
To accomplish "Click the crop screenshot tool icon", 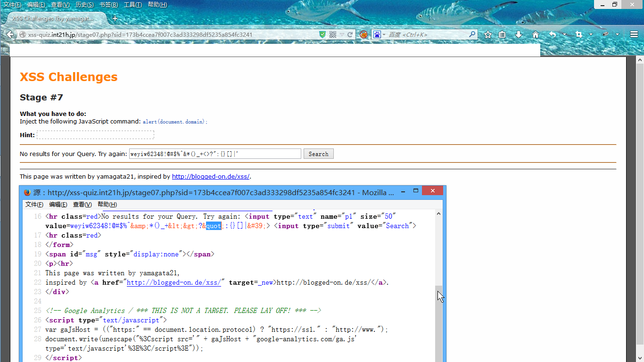I will pos(579,34).
